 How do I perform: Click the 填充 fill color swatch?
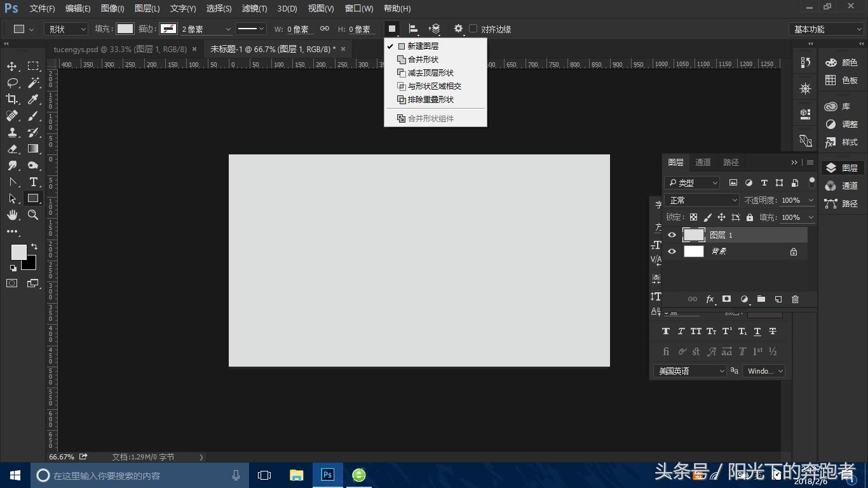coord(125,29)
